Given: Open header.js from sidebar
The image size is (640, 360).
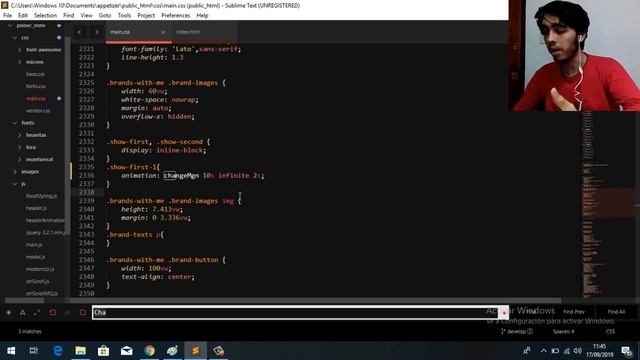Looking at the screenshot, I should pos(36,208).
